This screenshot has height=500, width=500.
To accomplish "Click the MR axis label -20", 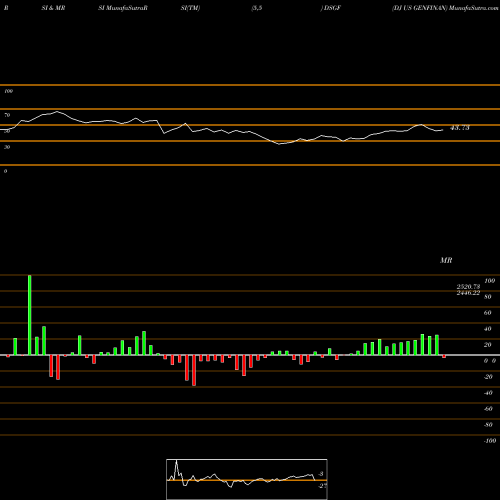I will 488,377.
